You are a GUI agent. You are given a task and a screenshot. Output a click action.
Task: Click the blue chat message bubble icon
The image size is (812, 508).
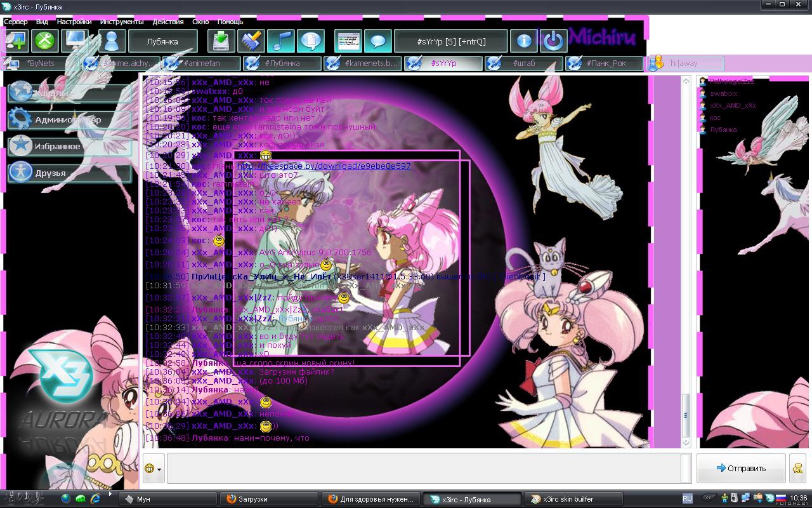[x=377, y=41]
